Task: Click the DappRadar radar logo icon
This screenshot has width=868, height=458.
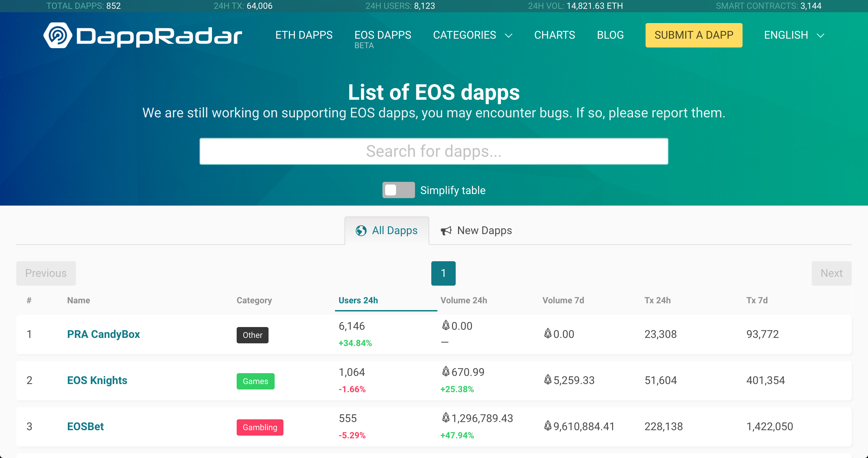Action: 58,35
